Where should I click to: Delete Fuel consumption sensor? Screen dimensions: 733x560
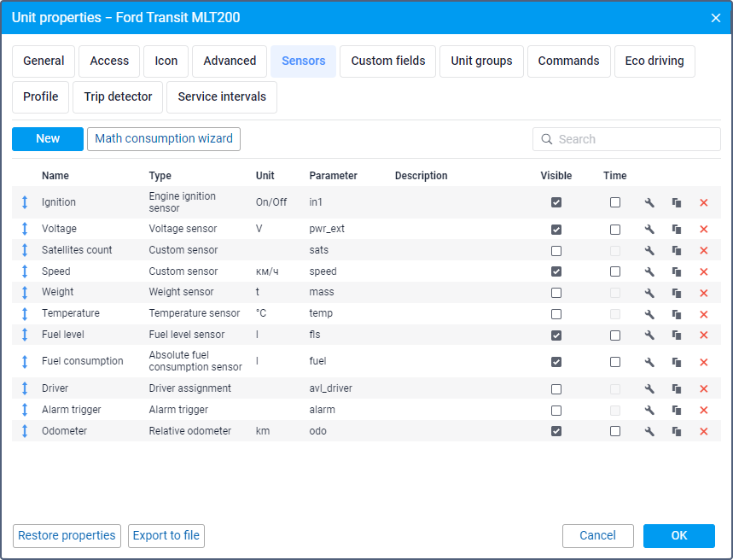coord(703,362)
